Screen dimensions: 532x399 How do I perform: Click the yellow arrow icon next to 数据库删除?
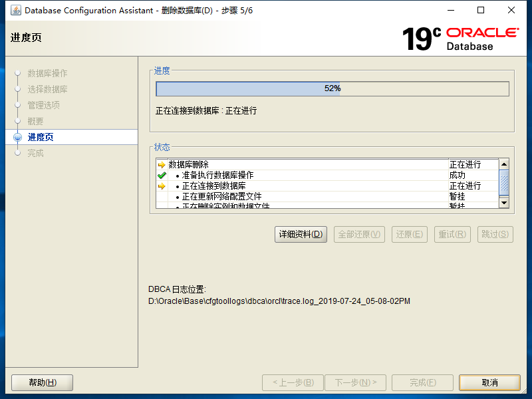(161, 165)
